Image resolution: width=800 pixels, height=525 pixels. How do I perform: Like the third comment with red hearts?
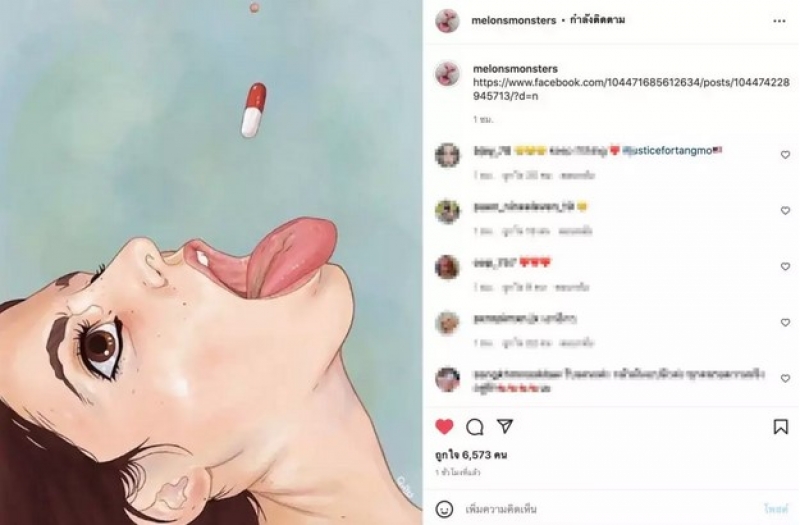point(785,266)
